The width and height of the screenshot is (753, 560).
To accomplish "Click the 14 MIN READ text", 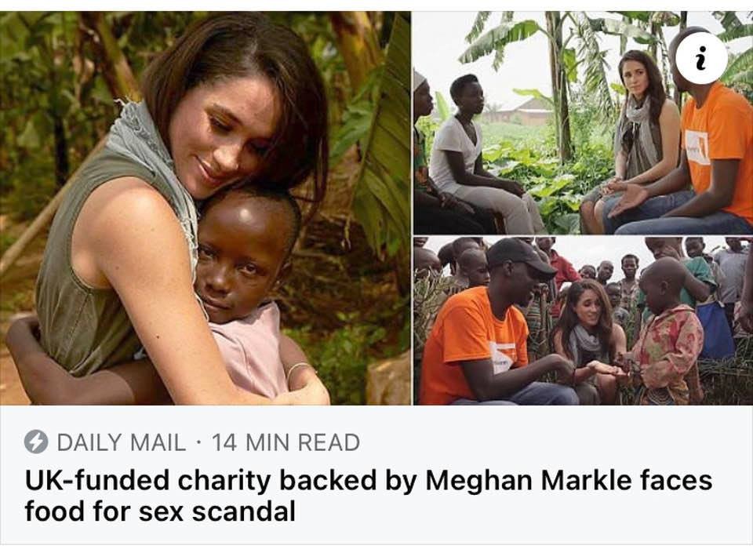I will pyautogui.click(x=286, y=442).
